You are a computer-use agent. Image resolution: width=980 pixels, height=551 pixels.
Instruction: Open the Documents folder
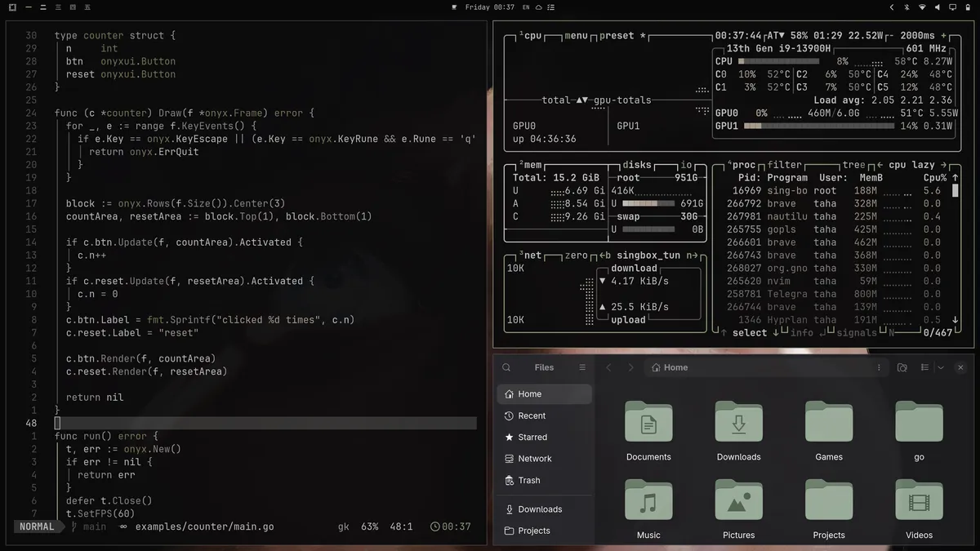tap(648, 431)
